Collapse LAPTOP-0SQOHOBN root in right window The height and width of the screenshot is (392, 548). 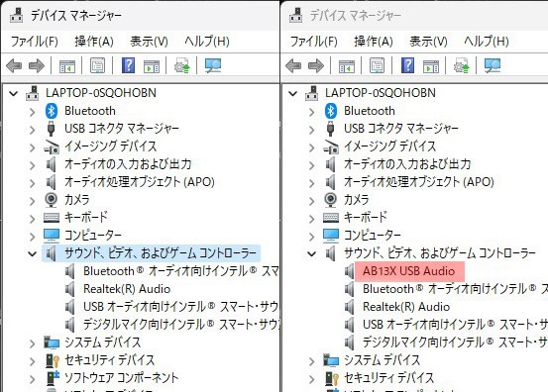293,94
